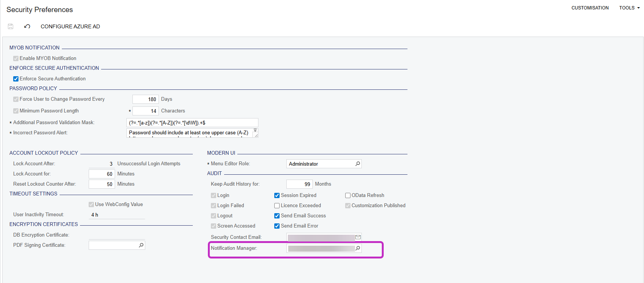Expand the Tools dropdown menu

tap(629, 8)
